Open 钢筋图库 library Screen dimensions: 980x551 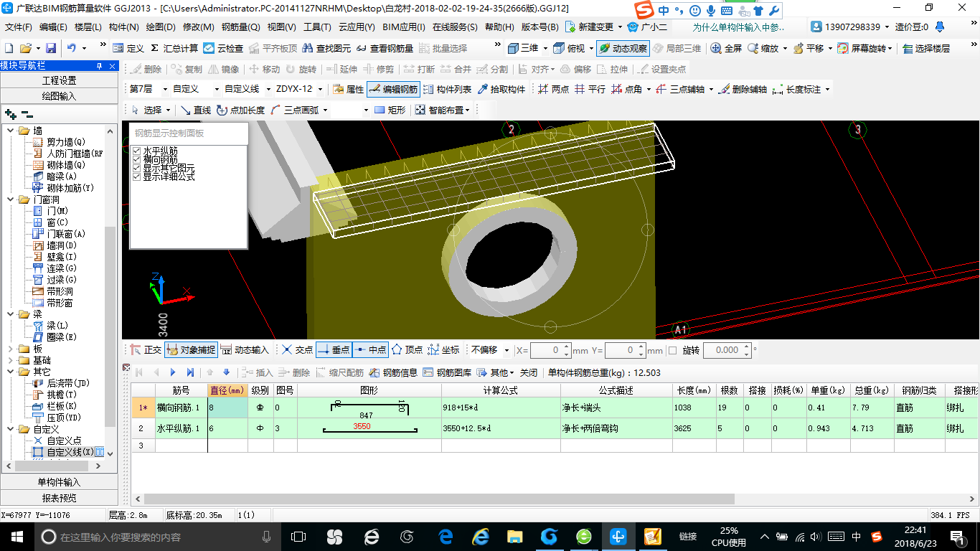[447, 372]
